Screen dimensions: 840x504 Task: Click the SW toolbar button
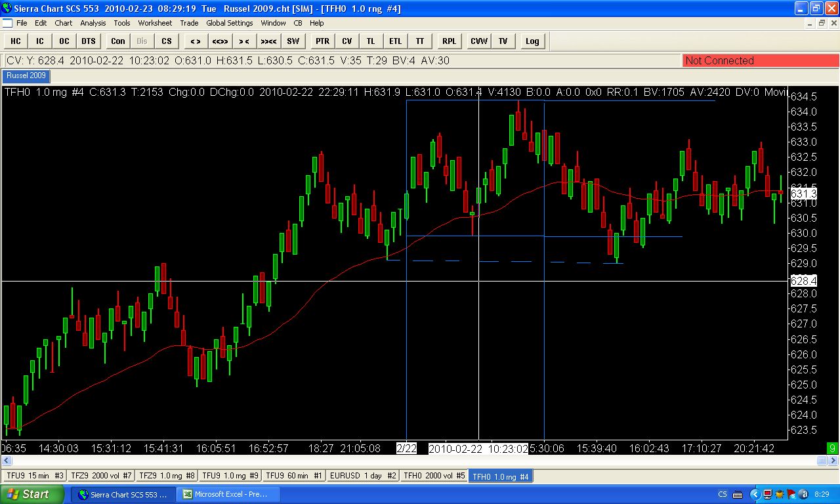(293, 41)
